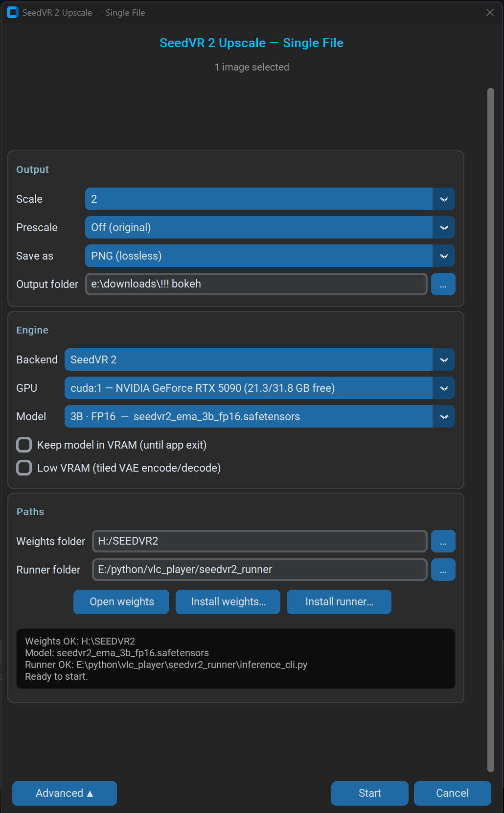Screen dimensions: 504x813
Task: Open the Save as format dropdown arrow
Action: (444, 256)
